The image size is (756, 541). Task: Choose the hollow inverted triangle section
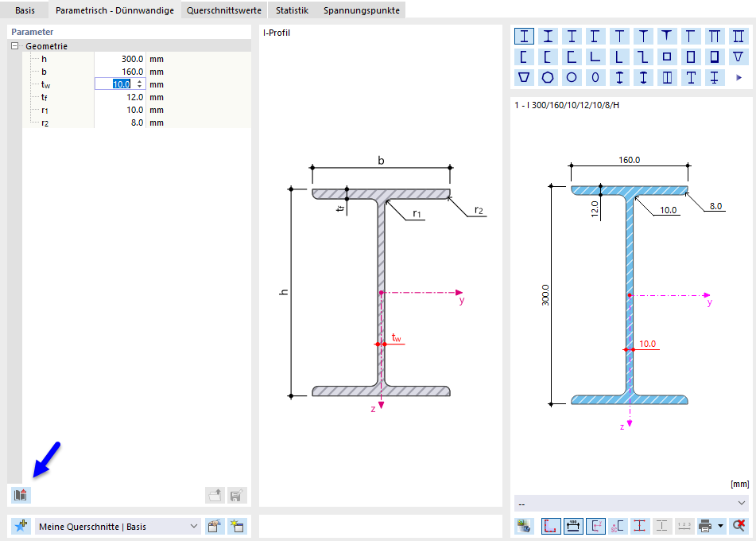(x=739, y=57)
